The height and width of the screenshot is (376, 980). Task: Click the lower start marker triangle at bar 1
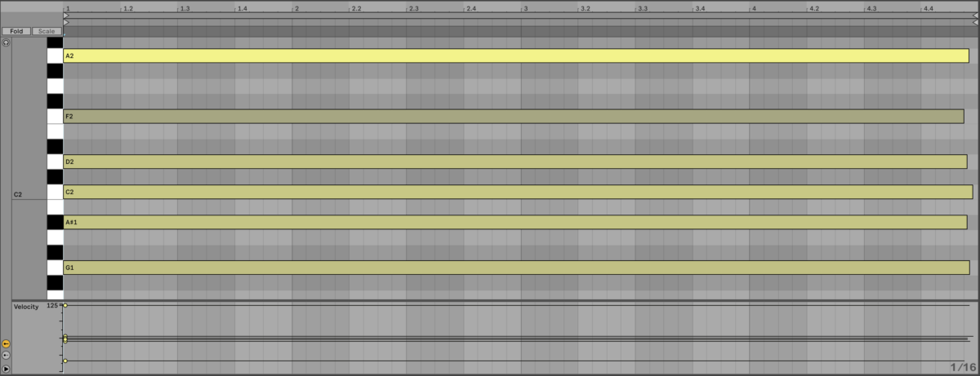(66, 22)
